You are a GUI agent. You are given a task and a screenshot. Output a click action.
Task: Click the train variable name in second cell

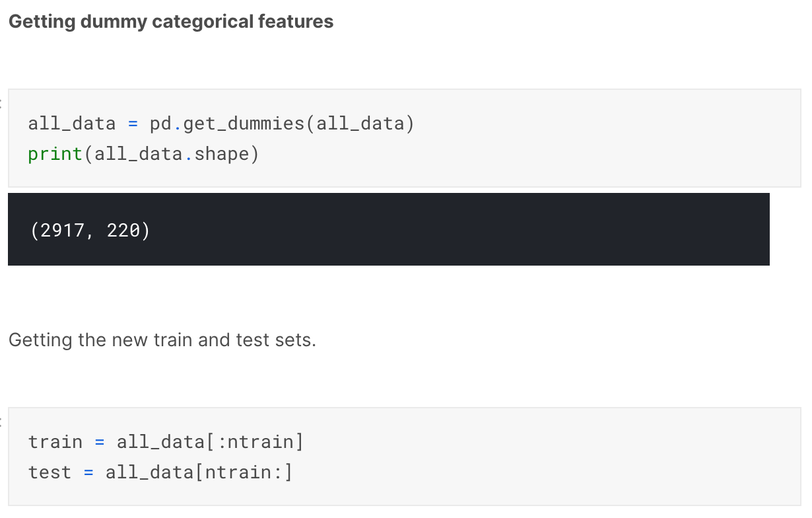click(x=55, y=442)
